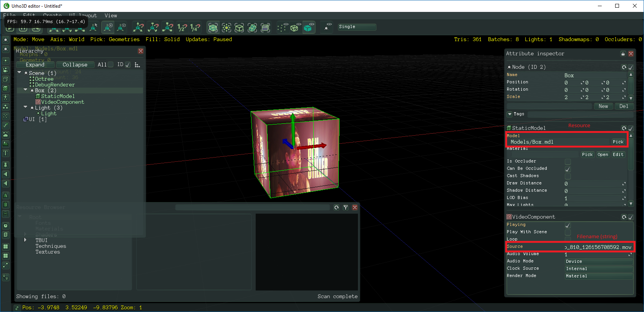The image size is (644, 312).
Task: Enable Play With Scene checkbox
Action: coord(567,232)
